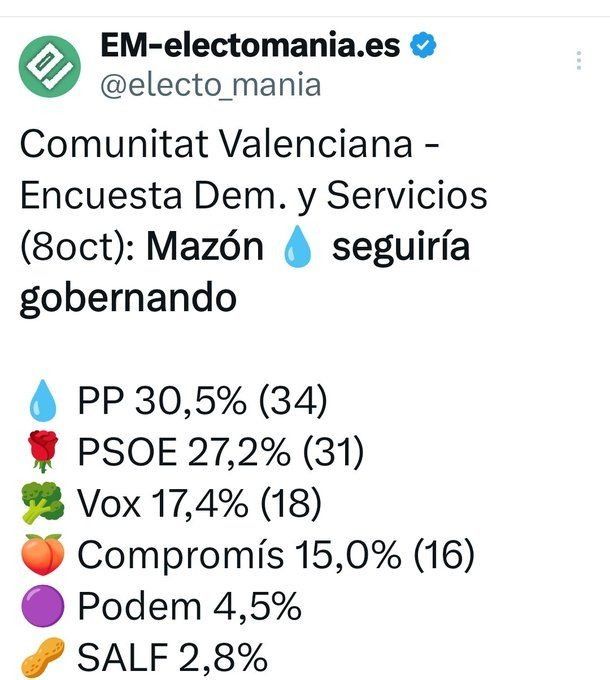The height and width of the screenshot is (680, 610).
Task: Click the "PP 30,5% (34)" result line
Action: tap(202, 402)
